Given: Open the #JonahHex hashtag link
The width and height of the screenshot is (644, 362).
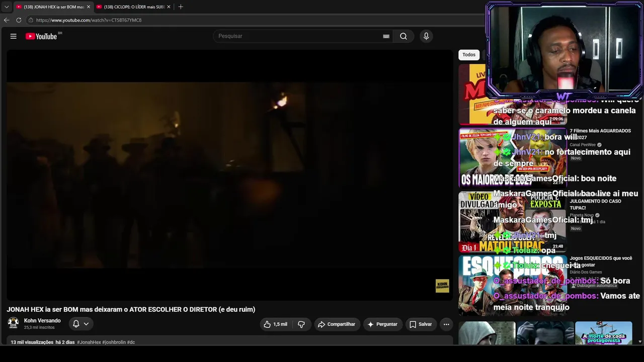Looking at the screenshot, I should 89,342.
